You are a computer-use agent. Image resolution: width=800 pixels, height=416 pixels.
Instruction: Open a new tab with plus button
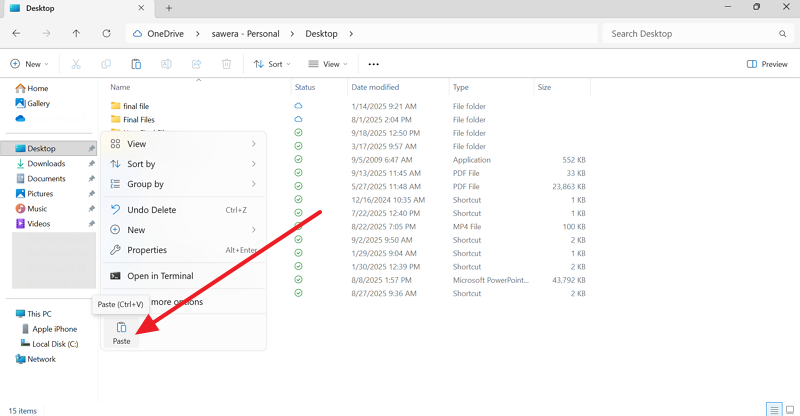(168, 8)
